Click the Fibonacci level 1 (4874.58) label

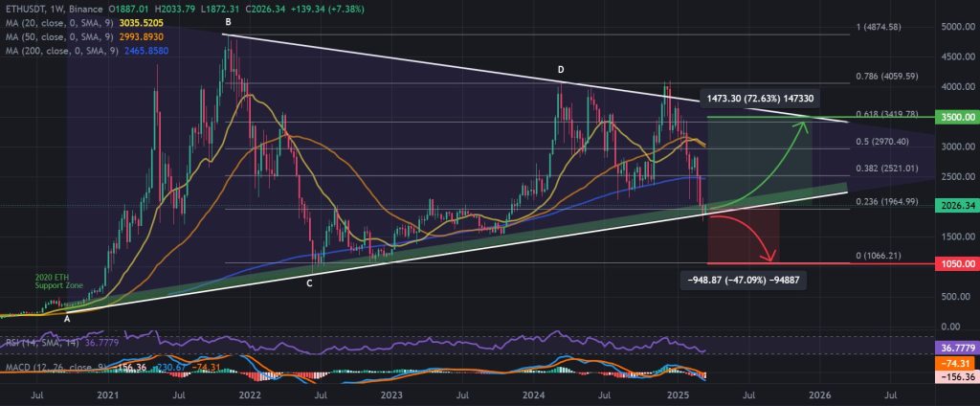click(x=879, y=27)
